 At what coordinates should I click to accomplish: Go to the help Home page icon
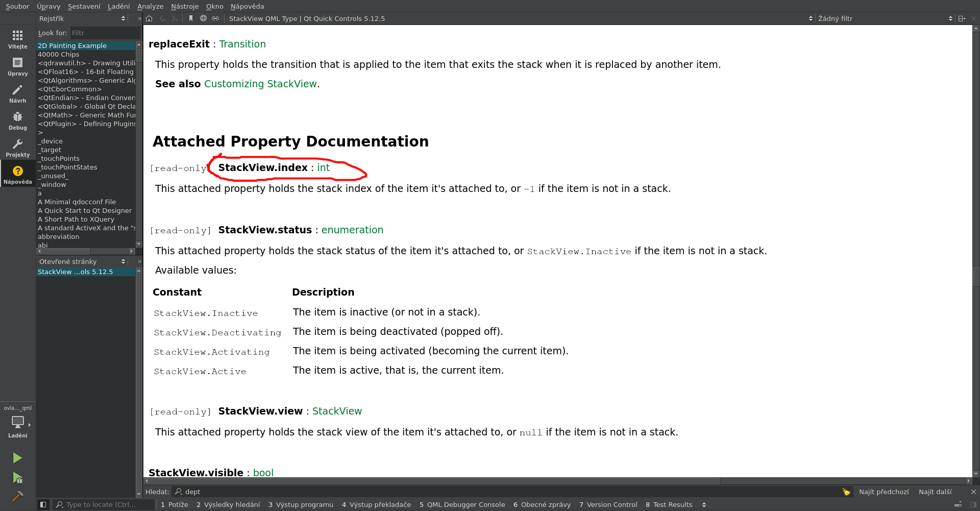[149, 18]
